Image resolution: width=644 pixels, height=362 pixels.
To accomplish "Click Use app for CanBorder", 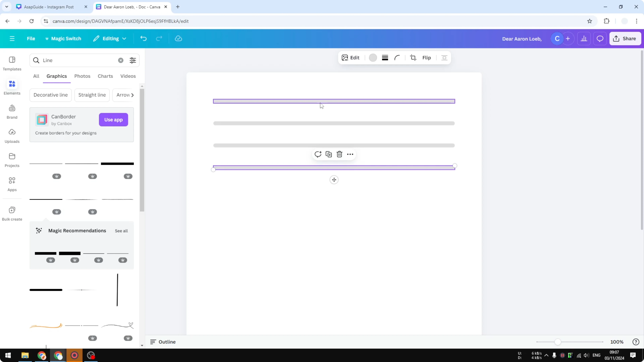I will pos(114,120).
